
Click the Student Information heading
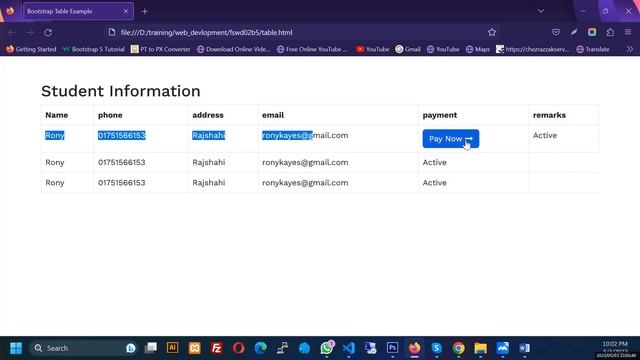click(121, 91)
